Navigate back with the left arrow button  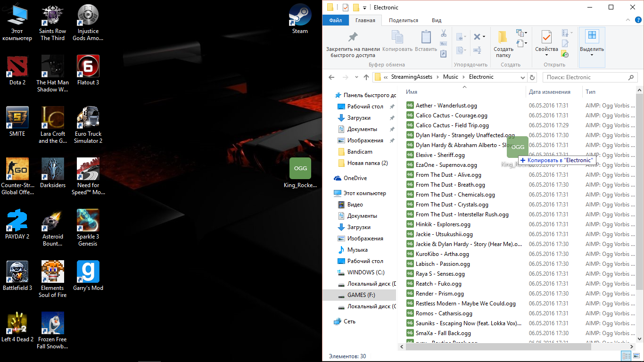coord(331,77)
